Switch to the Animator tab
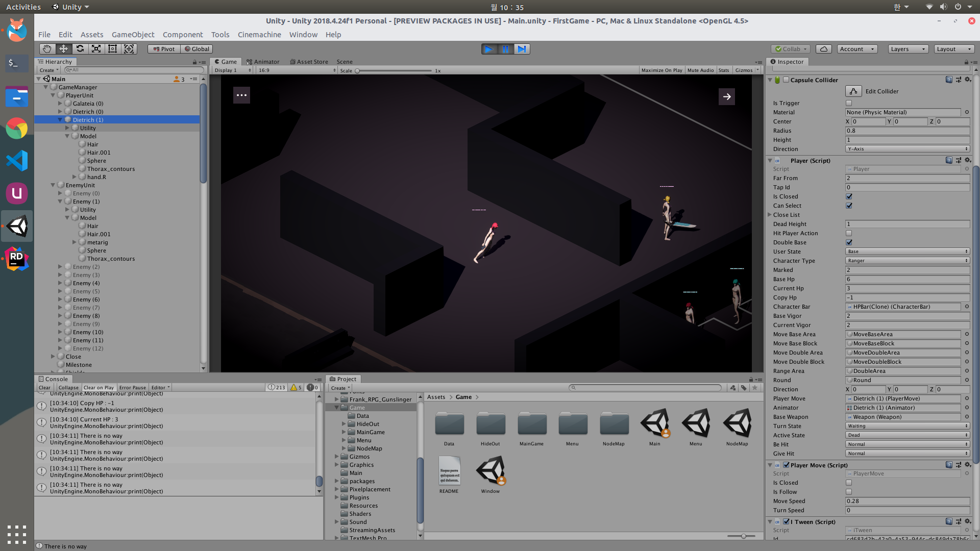Image resolution: width=980 pixels, height=551 pixels. (263, 62)
